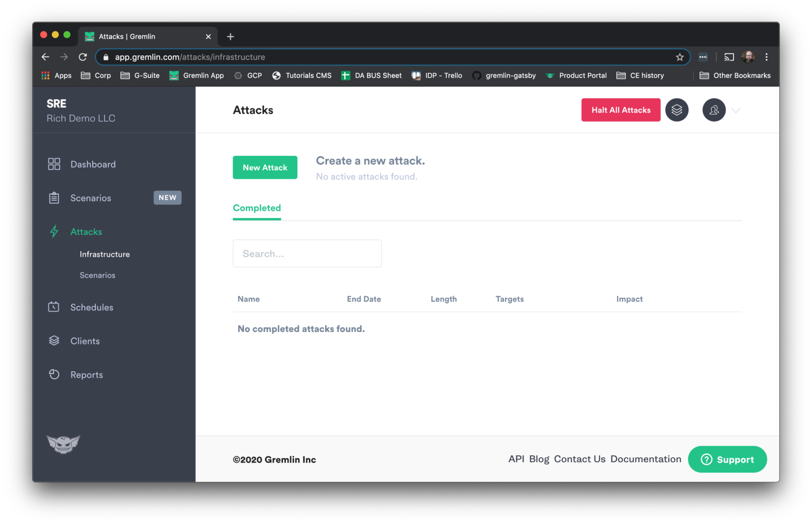Open the Product Portal bookmark
812x525 pixels.
pos(576,75)
